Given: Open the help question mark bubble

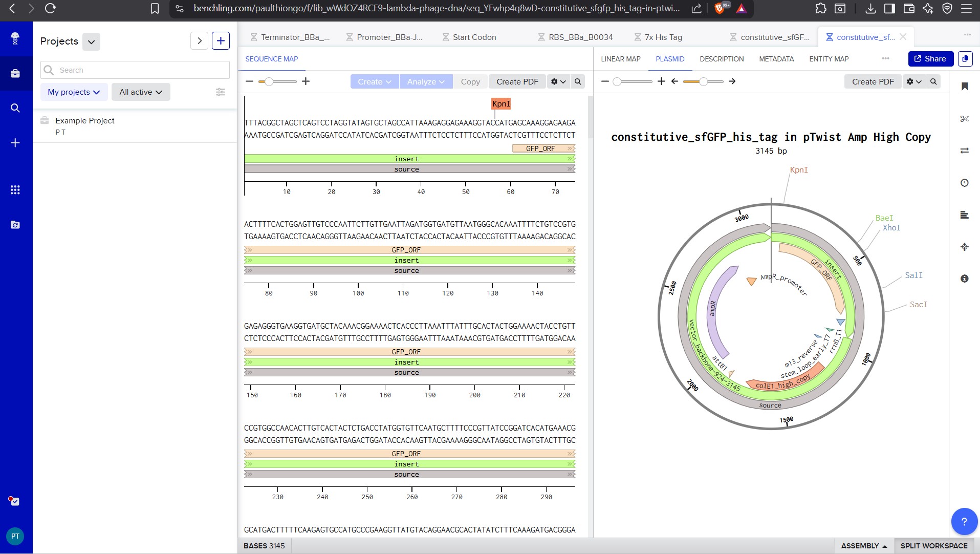Looking at the screenshot, I should click(964, 522).
